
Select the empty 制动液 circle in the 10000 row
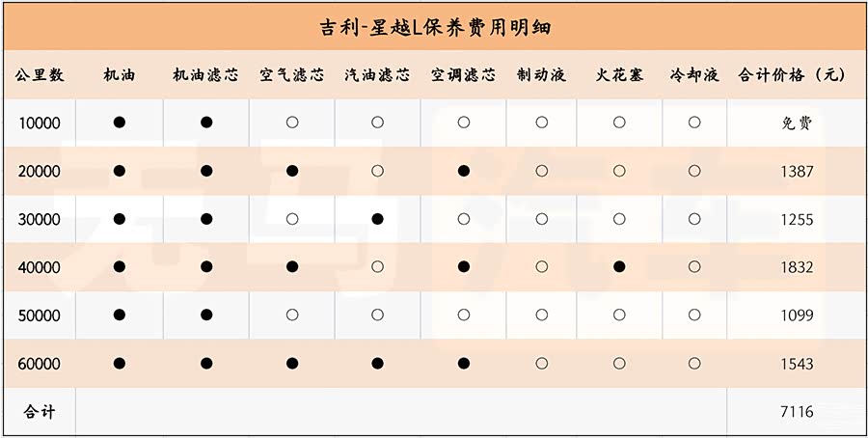(x=541, y=123)
